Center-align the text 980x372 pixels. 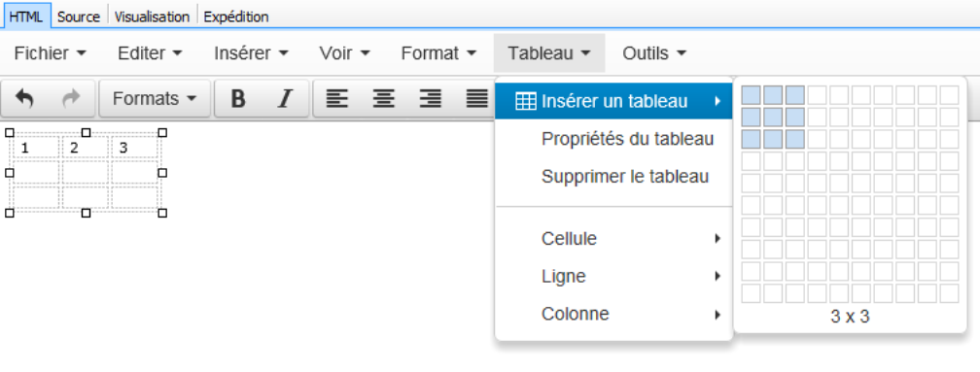click(384, 99)
